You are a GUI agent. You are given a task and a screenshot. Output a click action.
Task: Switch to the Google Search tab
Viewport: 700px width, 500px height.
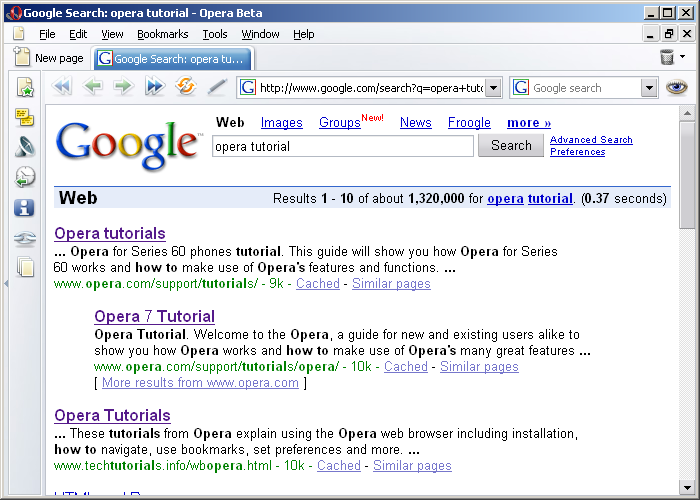click(172, 59)
